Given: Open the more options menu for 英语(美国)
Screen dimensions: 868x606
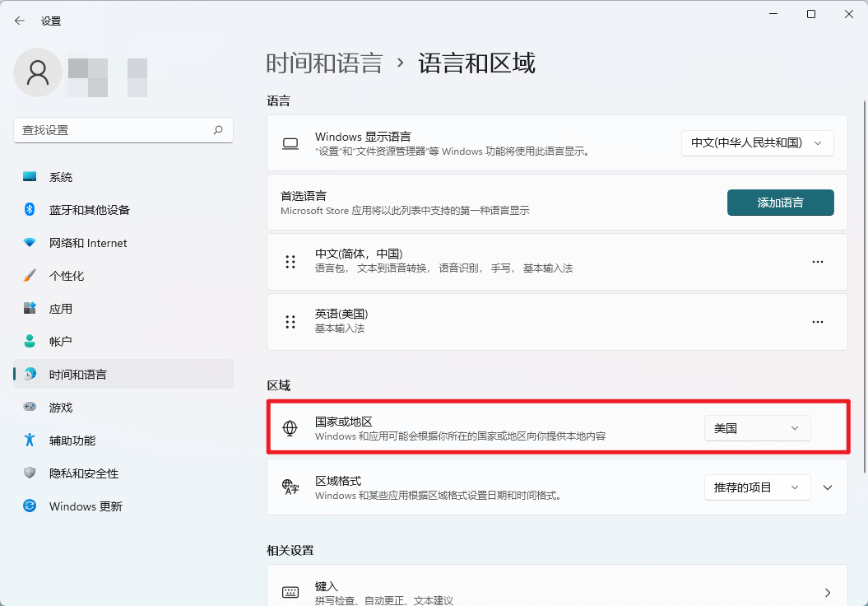Looking at the screenshot, I should point(817,321).
